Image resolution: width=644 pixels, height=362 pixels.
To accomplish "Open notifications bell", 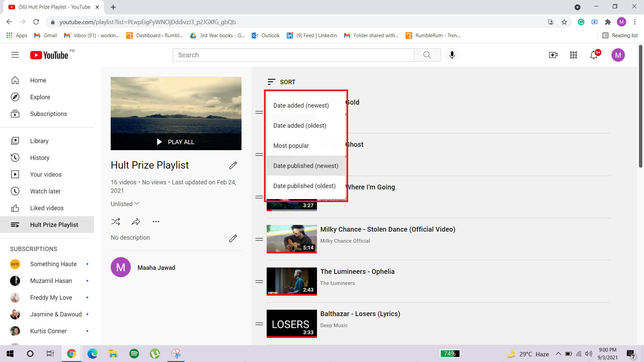I will coord(594,55).
